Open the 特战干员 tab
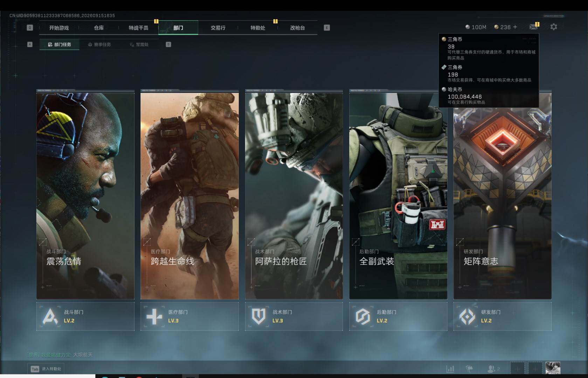 tap(138, 28)
